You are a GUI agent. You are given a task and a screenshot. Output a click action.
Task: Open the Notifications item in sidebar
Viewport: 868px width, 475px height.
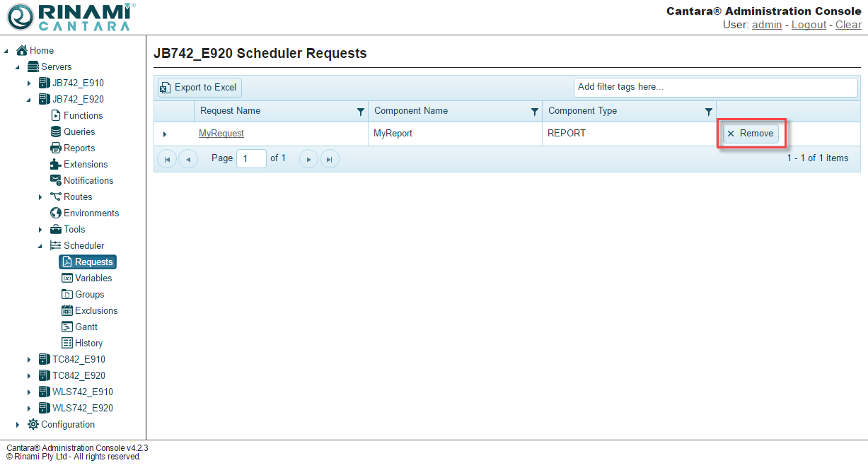[88, 181]
